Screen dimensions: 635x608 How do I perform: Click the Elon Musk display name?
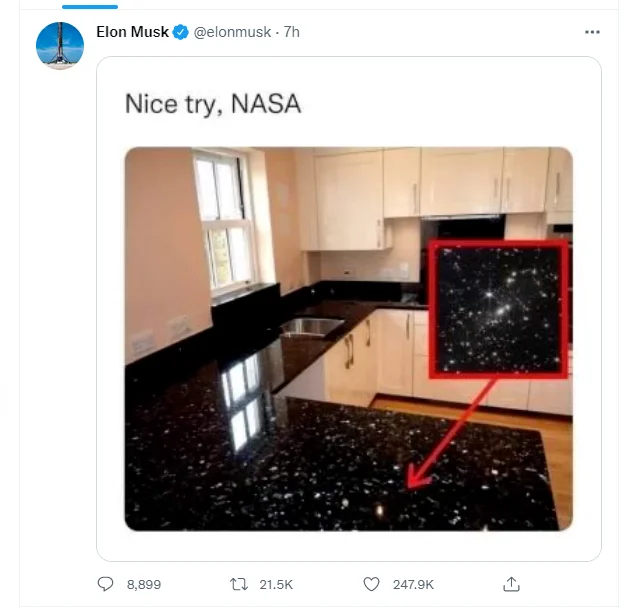point(132,32)
